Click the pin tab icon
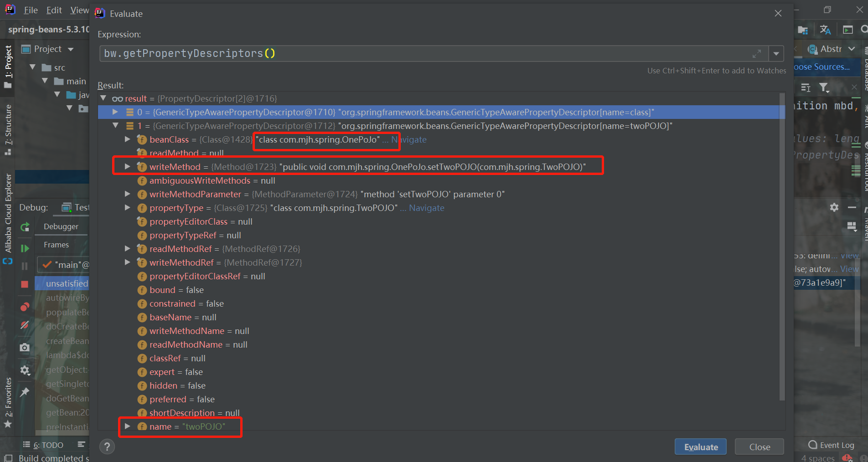This screenshot has height=462, width=868. point(25,392)
